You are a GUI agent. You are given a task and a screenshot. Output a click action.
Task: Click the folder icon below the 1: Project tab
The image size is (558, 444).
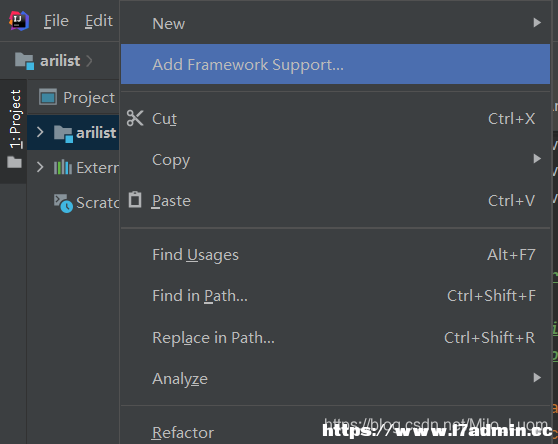point(15,162)
